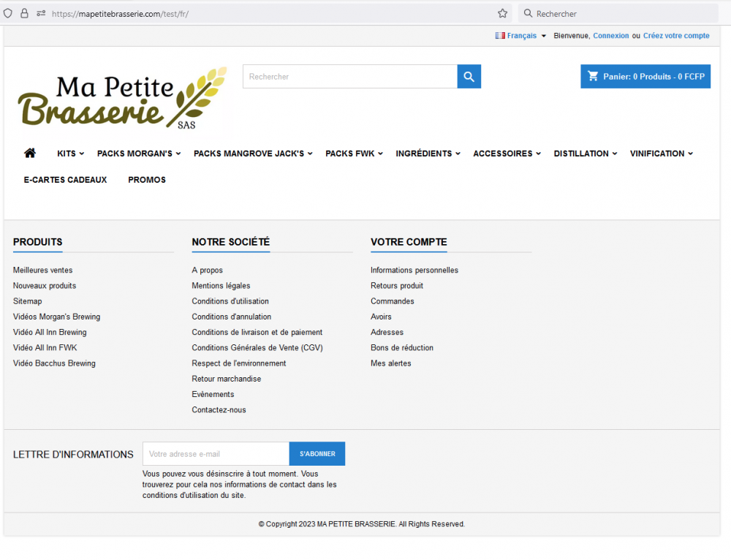The image size is (731, 560).
Task: Click the browser shield tracking protection icon
Action: (x=8, y=13)
